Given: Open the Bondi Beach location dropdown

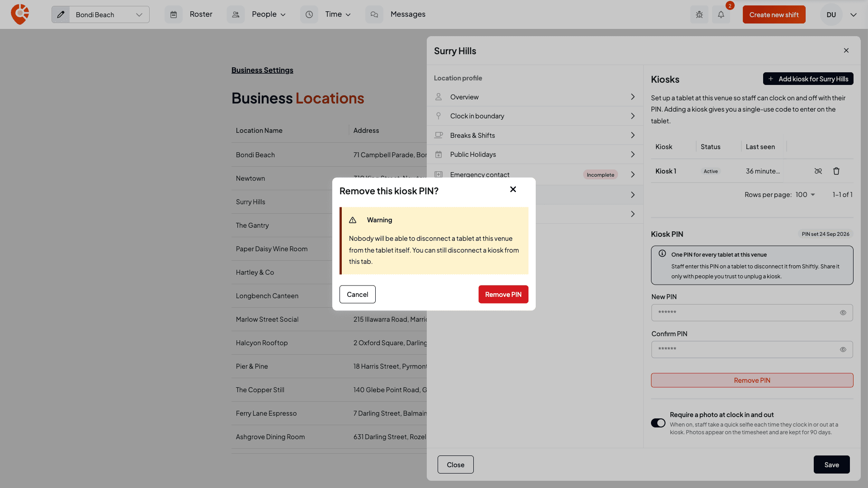Looking at the screenshot, I should coord(109,14).
